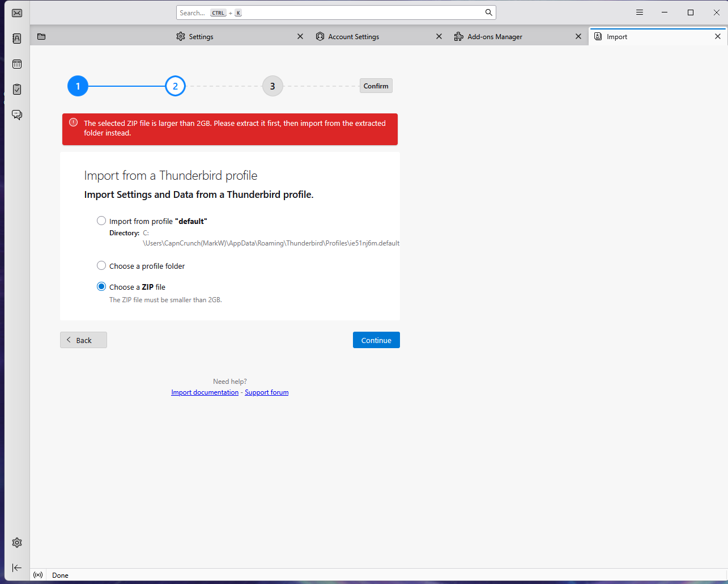Open the Chat icon in sidebar

click(17, 115)
